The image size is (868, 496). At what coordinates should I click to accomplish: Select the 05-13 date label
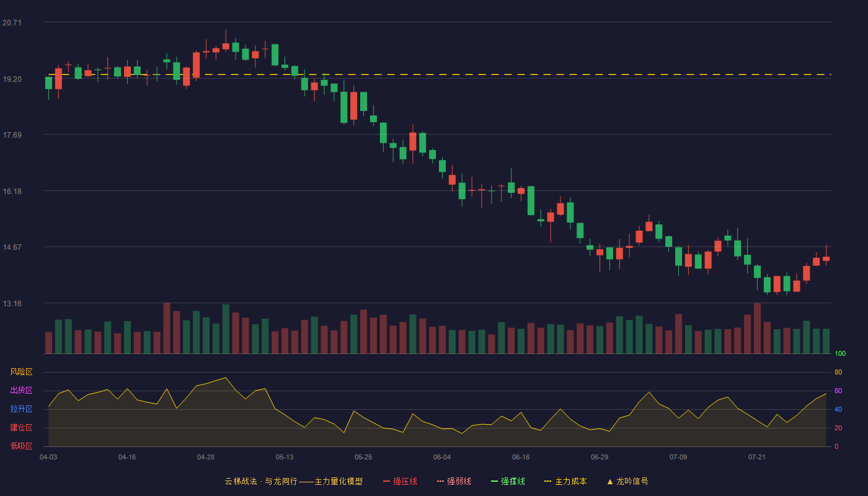click(285, 457)
